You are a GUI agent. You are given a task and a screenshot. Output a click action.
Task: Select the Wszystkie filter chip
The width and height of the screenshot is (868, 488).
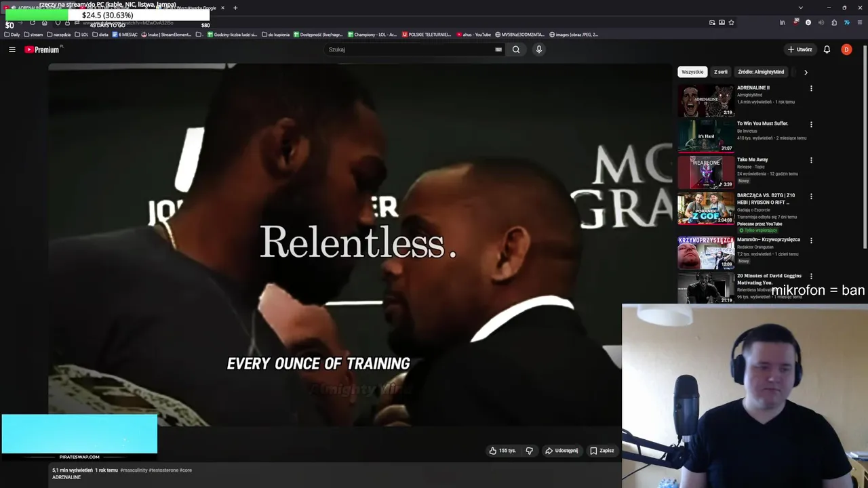[x=692, y=72]
